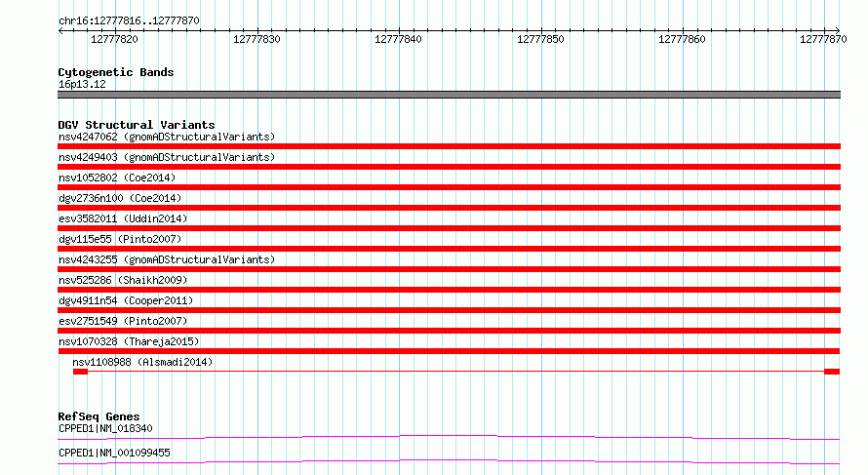Click the magenta intron line of CPPED1|NM_018340
868x475 pixels.
449,437
